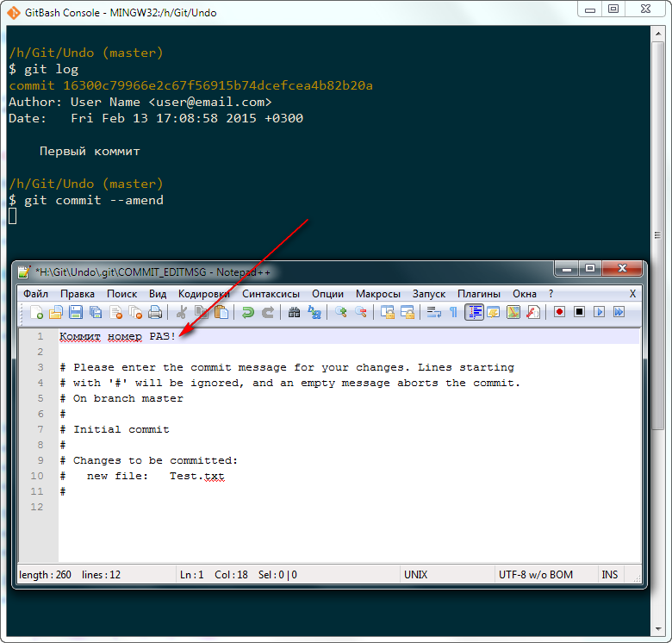Stop macro recording with black square
This screenshot has height=643, width=672.
[x=580, y=312]
